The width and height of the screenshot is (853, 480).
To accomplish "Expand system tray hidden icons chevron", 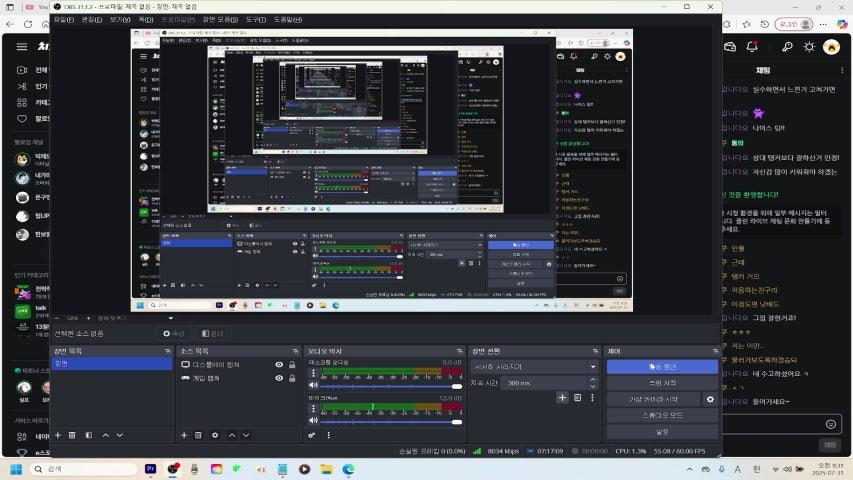I will point(689,469).
